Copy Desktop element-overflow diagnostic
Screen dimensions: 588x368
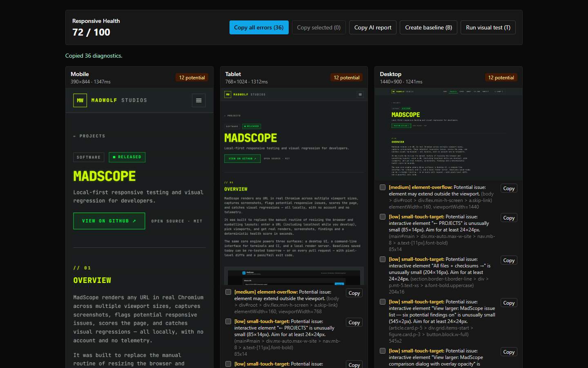(509, 188)
